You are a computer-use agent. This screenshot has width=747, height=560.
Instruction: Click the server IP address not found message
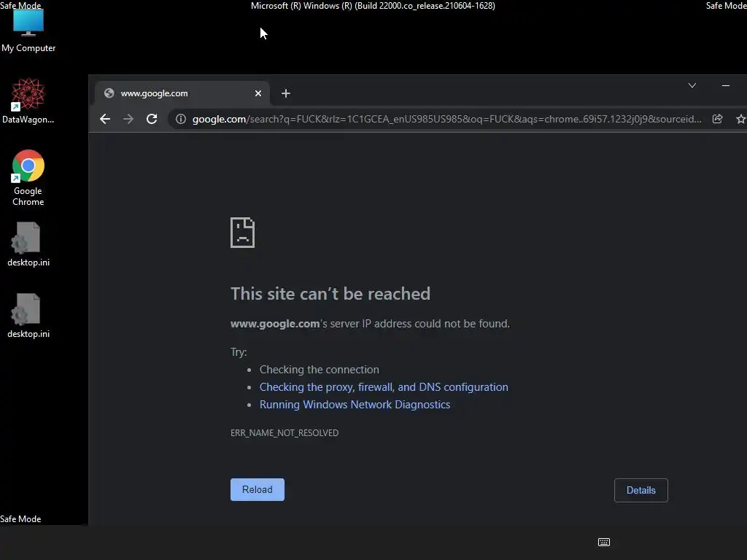pos(370,324)
